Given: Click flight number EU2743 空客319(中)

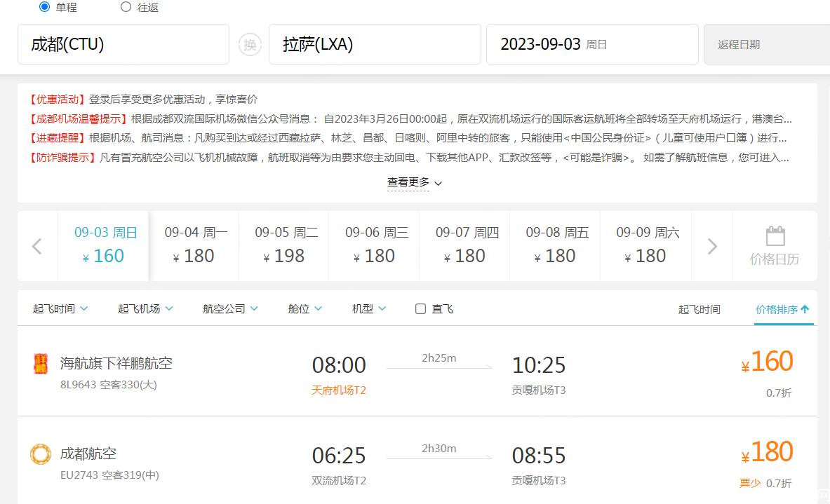Looking at the screenshot, I should (x=109, y=475).
